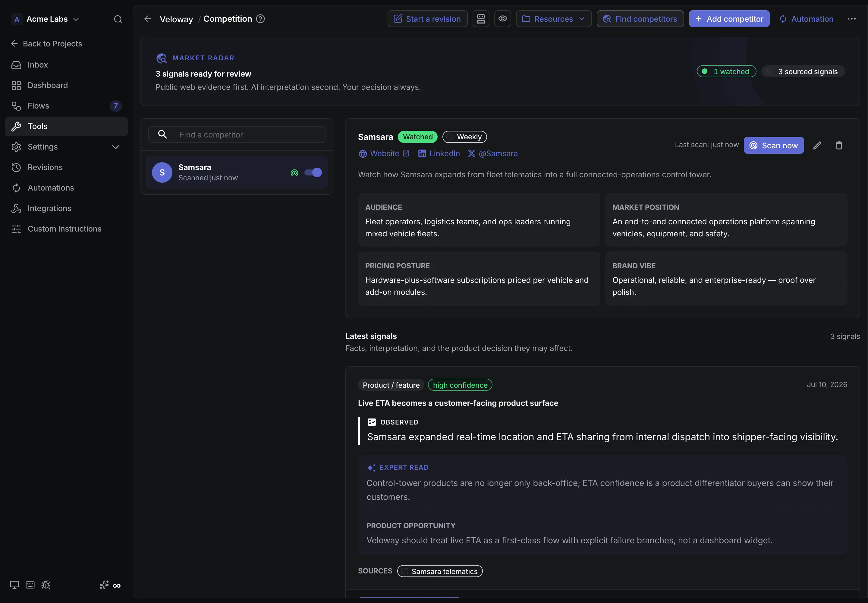Image resolution: width=868 pixels, height=603 pixels.
Task: Click the 1 watched pill
Action: click(726, 71)
